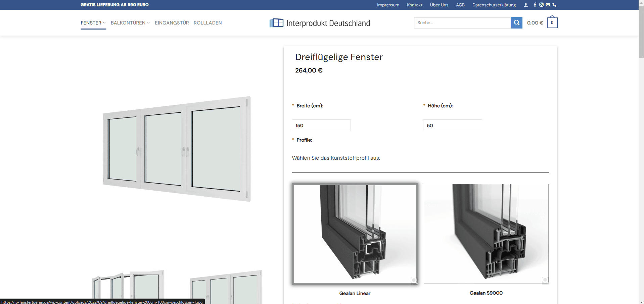This screenshot has height=304, width=644.
Task: Zoom the Gealan Linear profile image
Action: pos(414,280)
